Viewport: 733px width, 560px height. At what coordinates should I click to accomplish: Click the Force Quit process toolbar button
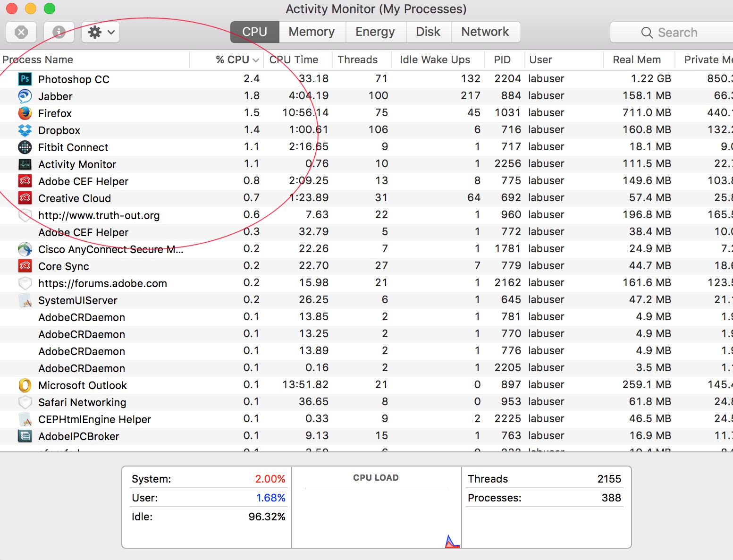21,32
